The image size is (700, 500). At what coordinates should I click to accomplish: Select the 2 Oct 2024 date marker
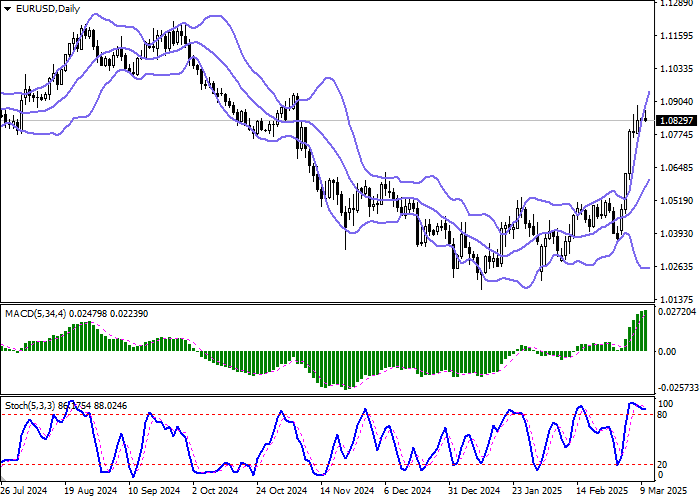click(x=216, y=491)
